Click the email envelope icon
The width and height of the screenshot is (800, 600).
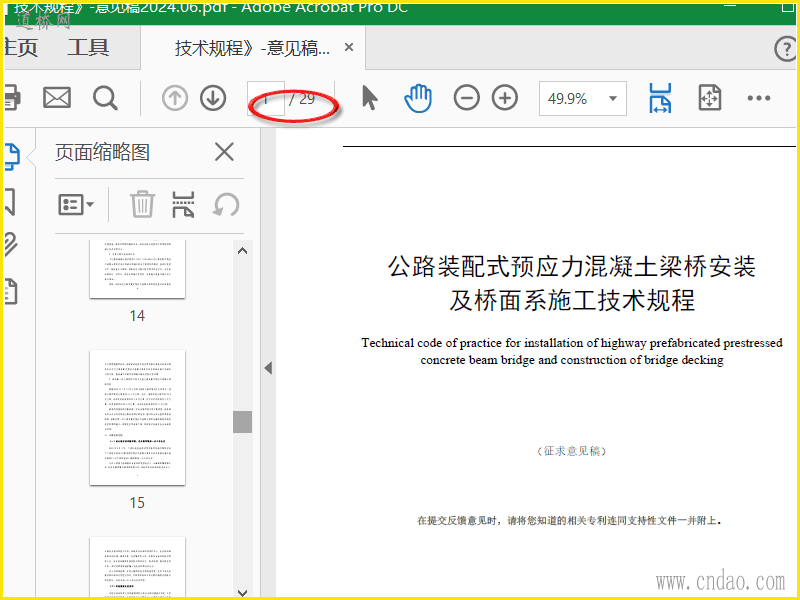(57, 97)
